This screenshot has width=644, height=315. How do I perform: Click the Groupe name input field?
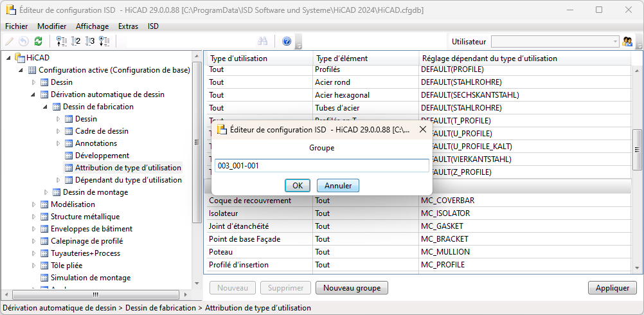coord(321,165)
